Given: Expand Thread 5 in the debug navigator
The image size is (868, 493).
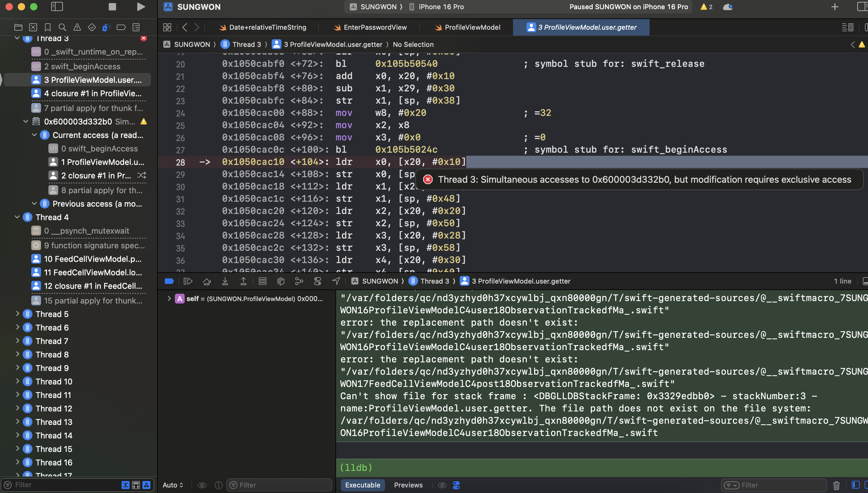Looking at the screenshot, I should [x=17, y=314].
